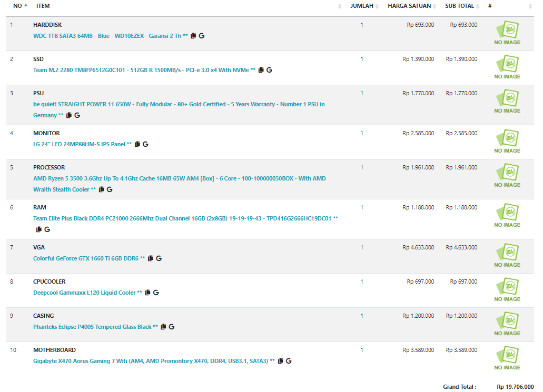The height and width of the screenshot is (392, 543).
Task: Open the Team Elite Plus DDR4 link
Action: point(185,218)
